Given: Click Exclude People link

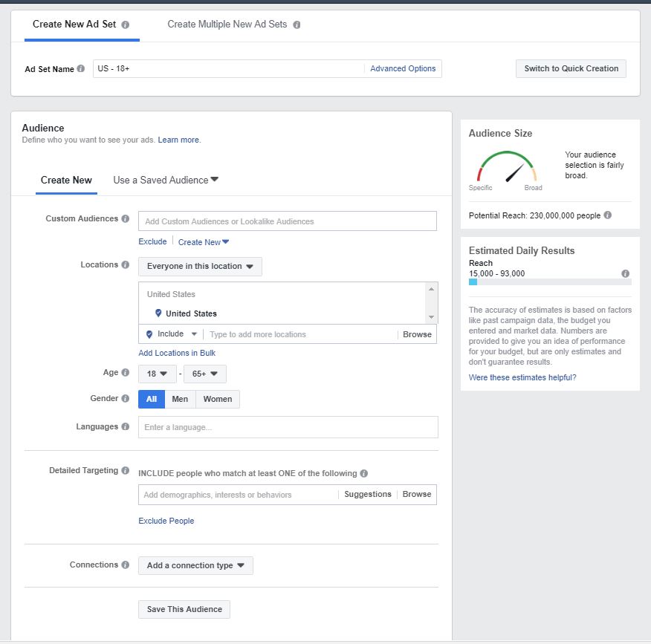Looking at the screenshot, I should 166,521.
